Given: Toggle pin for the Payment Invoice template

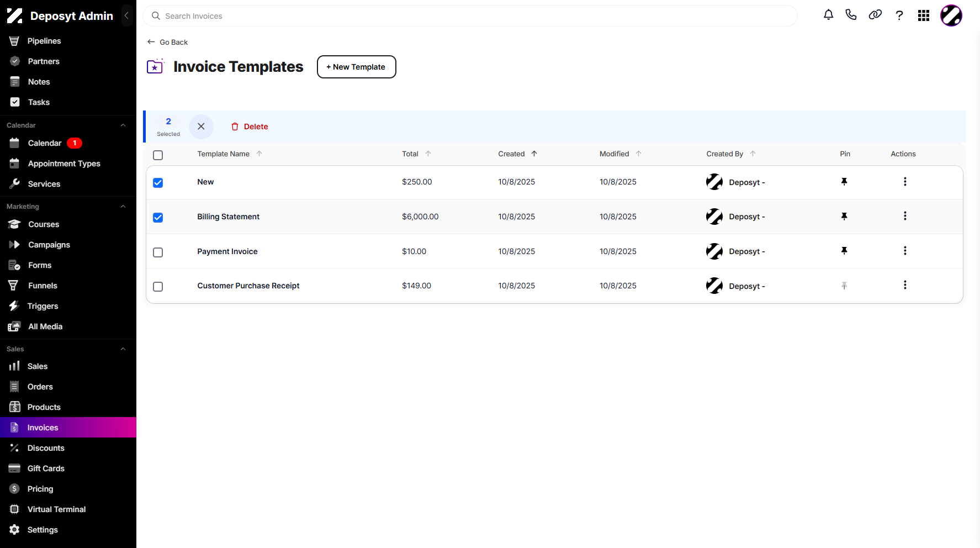Looking at the screenshot, I should (x=844, y=251).
